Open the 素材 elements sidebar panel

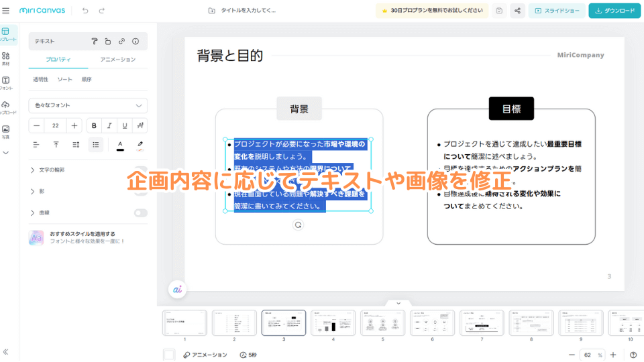pos(6,59)
